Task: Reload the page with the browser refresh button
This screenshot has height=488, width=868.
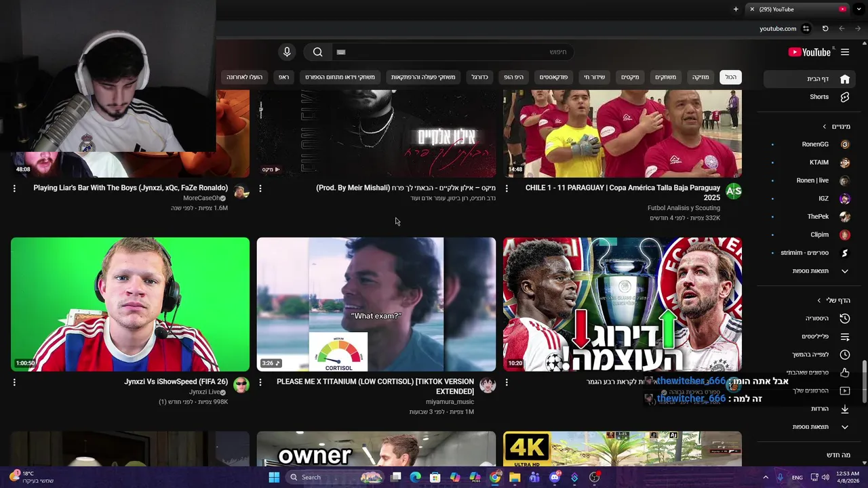Action: [x=825, y=28]
